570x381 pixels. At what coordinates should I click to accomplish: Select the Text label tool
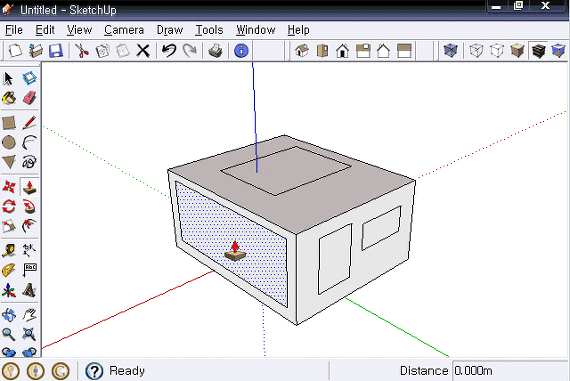tap(29, 270)
